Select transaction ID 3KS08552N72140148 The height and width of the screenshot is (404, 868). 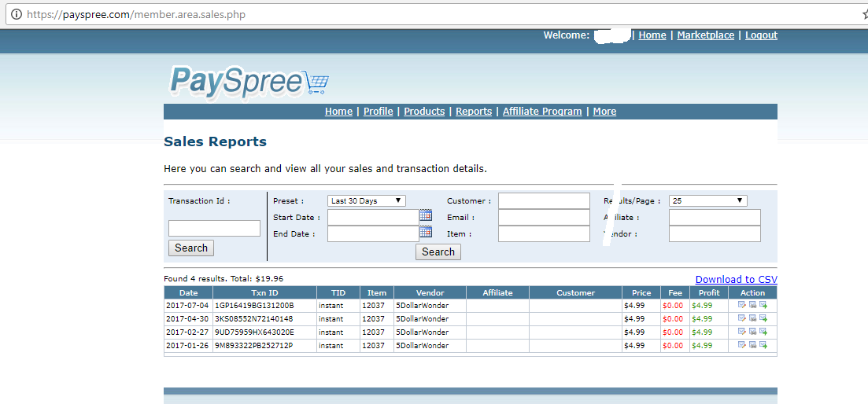pos(254,319)
